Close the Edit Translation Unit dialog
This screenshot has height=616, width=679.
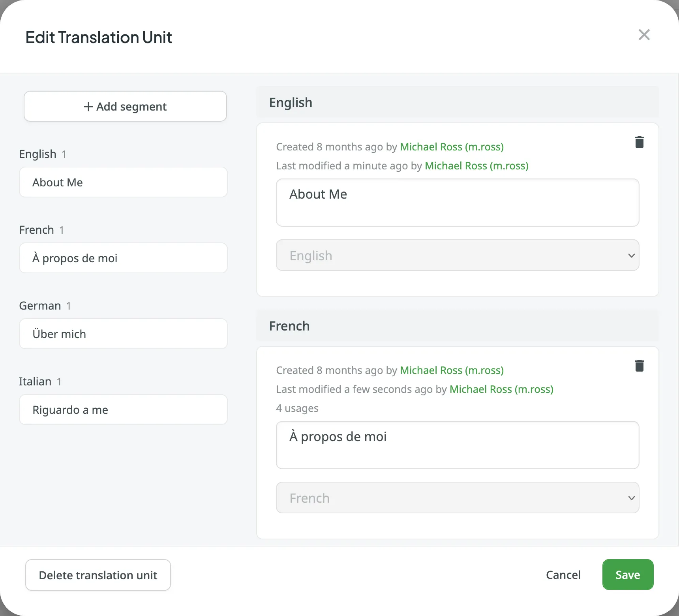[644, 35]
